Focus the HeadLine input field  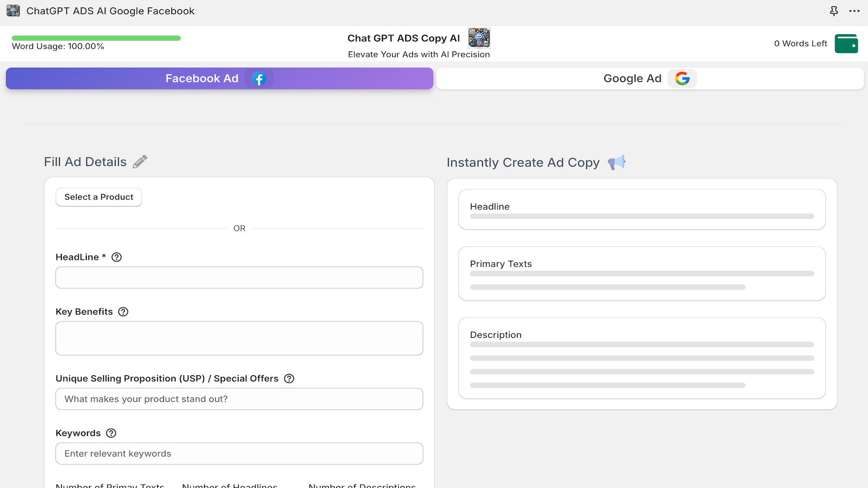239,278
